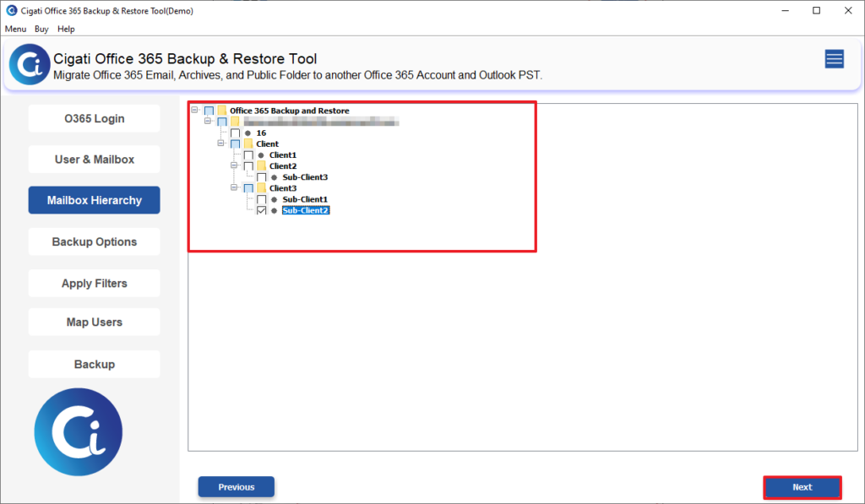Image resolution: width=865 pixels, height=504 pixels.
Task: Open the Buy menu
Action: tap(41, 29)
